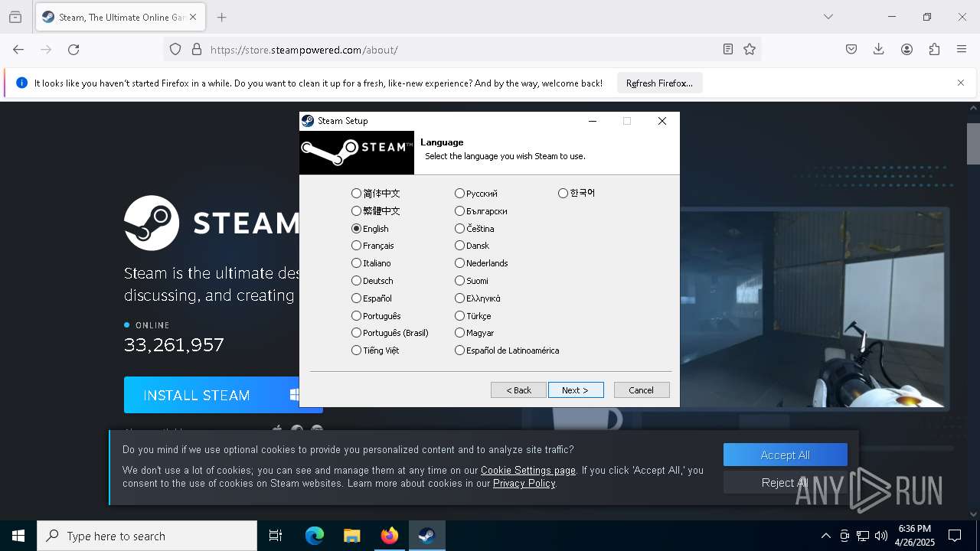Open Privacy Policy link
The image size is (980, 551).
(524, 484)
